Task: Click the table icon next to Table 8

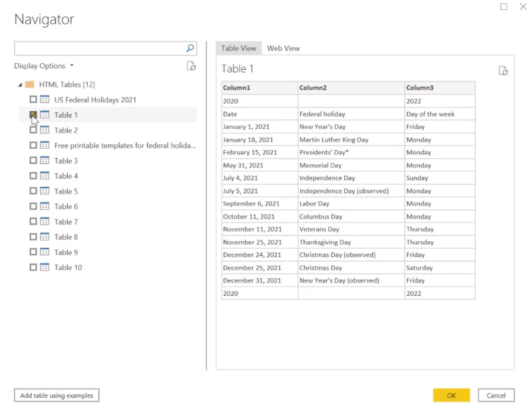Action: click(x=45, y=237)
